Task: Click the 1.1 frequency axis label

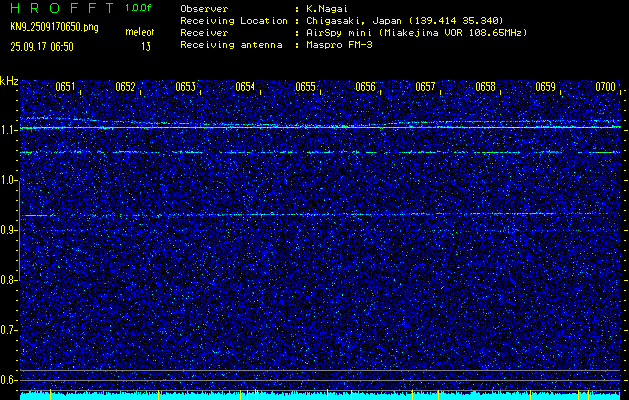Action: tap(8, 130)
